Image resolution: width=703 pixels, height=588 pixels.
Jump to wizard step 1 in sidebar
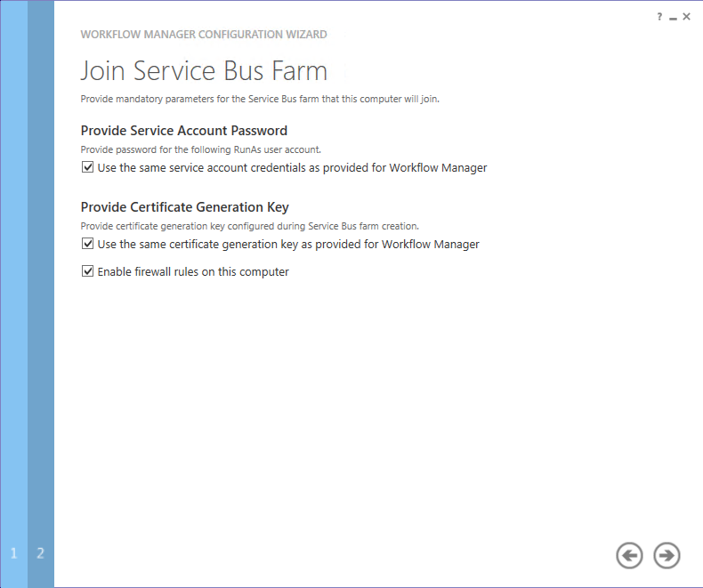[14, 553]
